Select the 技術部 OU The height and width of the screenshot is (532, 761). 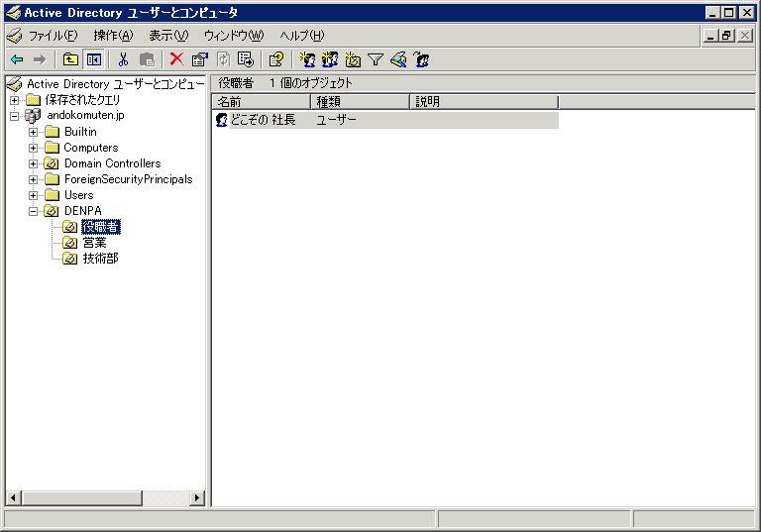coord(100,259)
